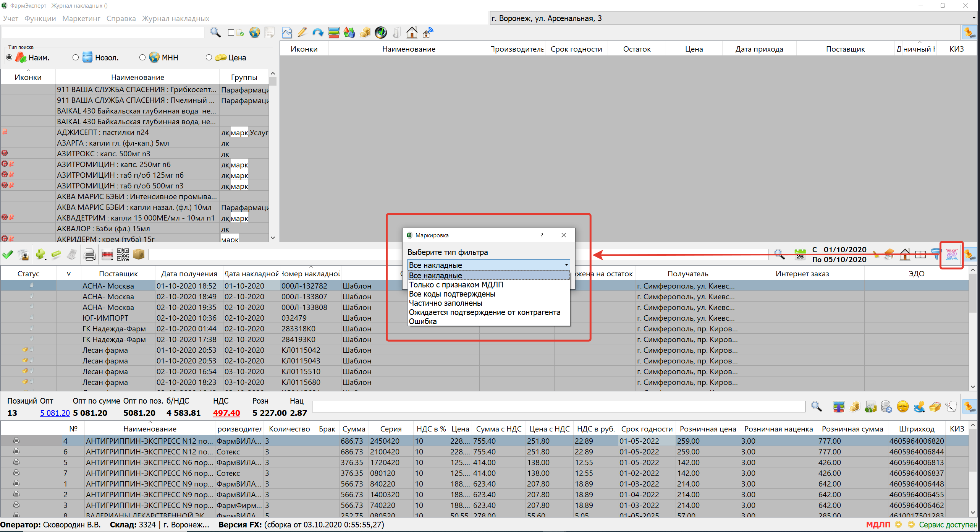Image resolution: width=980 pixels, height=532 pixels.
Task: Pick 'Частично заполнены' from the filter list
Action: click(x=445, y=303)
